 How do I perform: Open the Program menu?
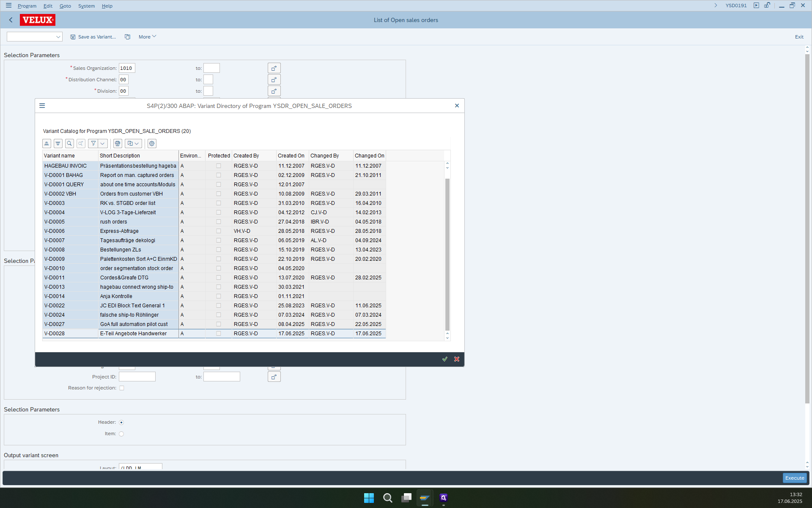click(27, 6)
